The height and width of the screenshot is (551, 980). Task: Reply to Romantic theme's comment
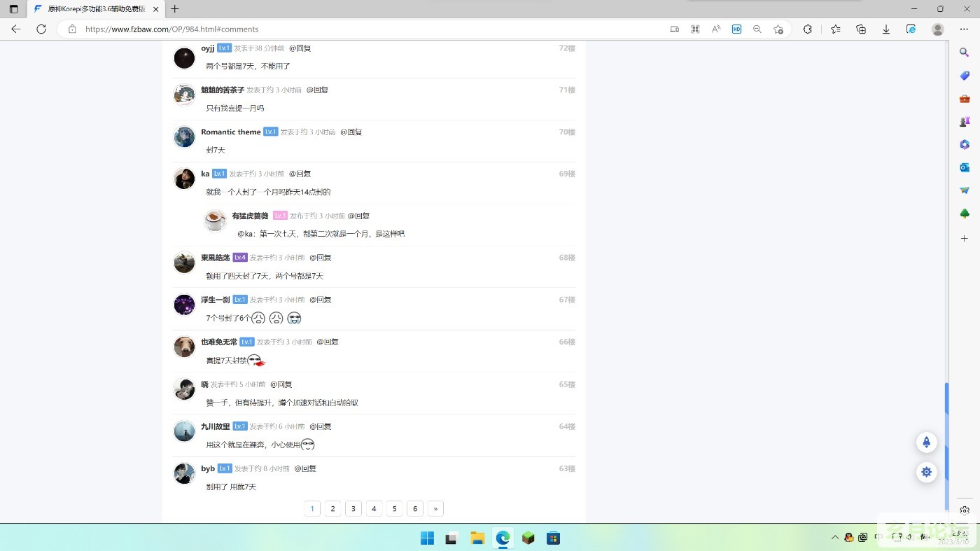click(351, 132)
